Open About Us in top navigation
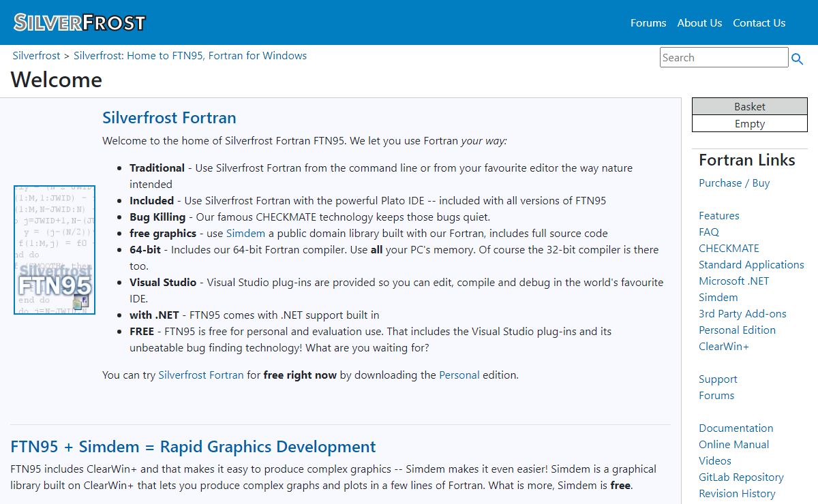Viewport: 818px width, 504px height. click(x=699, y=22)
